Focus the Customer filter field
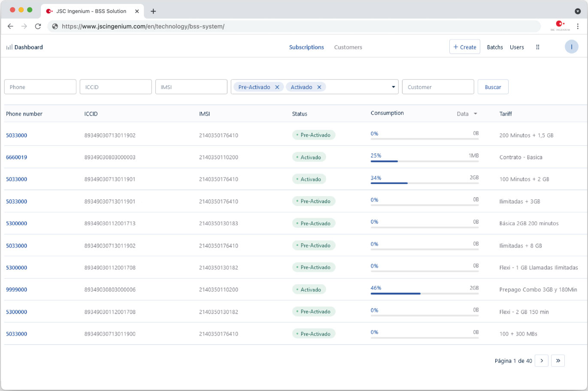This screenshot has height=391, width=588. 438,87
